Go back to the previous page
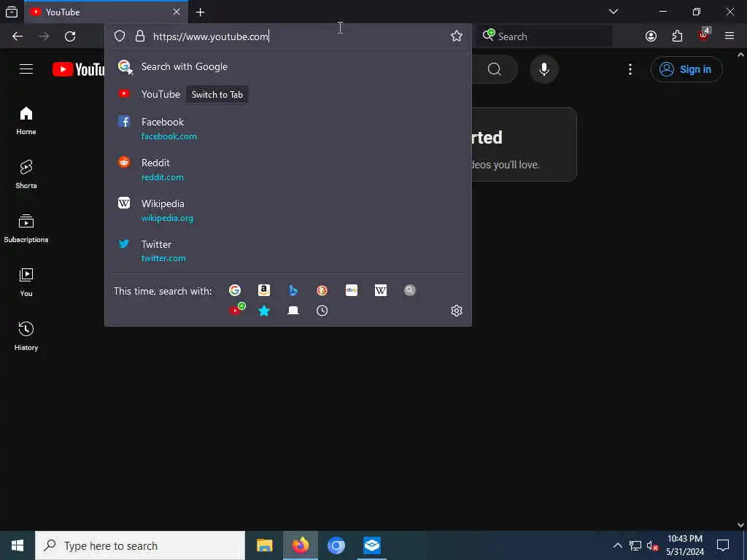The image size is (747, 560). pos(18,36)
